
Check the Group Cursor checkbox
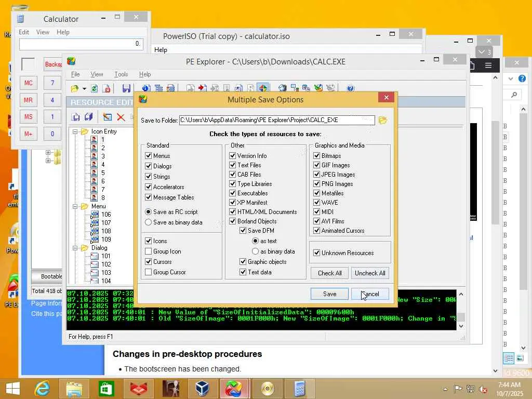click(x=148, y=272)
